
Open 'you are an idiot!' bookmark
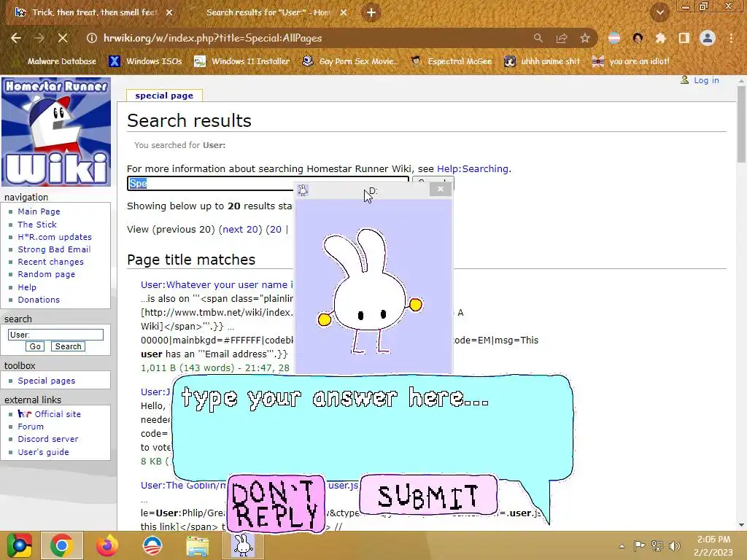(630, 61)
